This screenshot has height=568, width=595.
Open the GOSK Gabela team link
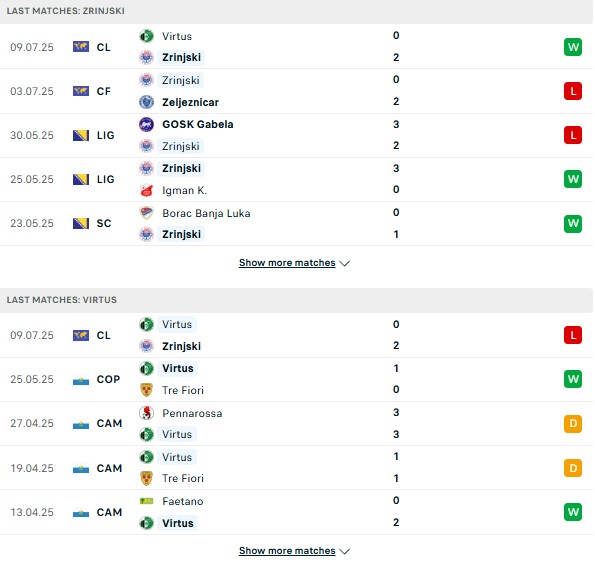pyautogui.click(x=198, y=124)
